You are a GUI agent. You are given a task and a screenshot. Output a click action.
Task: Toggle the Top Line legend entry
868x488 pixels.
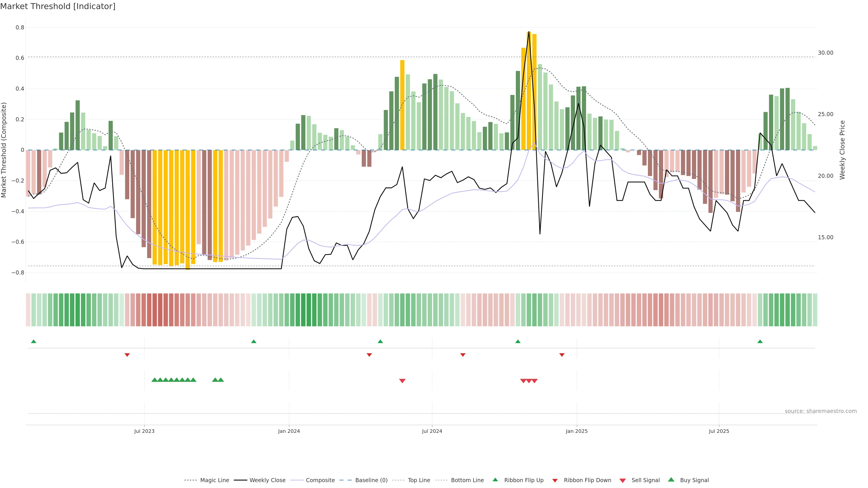coord(419,480)
